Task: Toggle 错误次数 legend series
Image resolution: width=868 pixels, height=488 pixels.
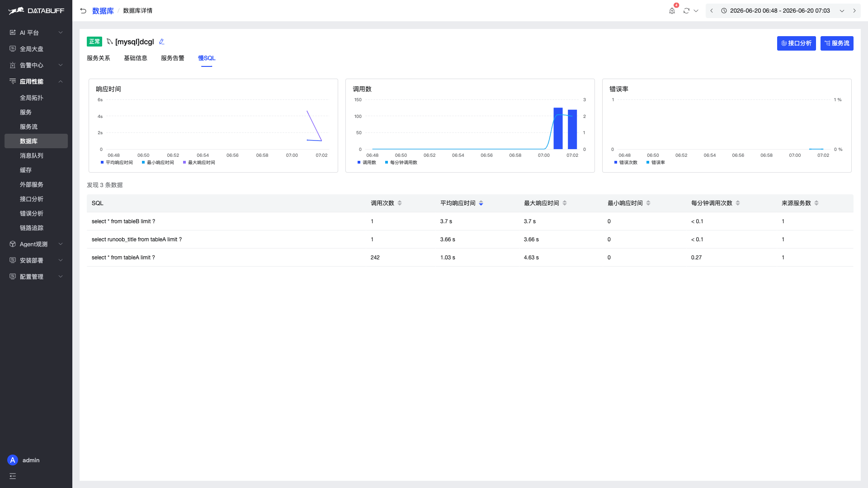Action: tap(626, 163)
